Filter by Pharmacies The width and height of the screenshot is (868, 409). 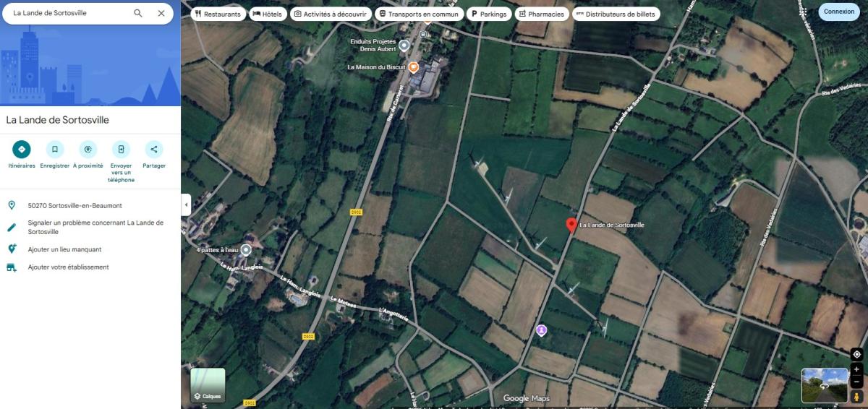click(x=541, y=14)
